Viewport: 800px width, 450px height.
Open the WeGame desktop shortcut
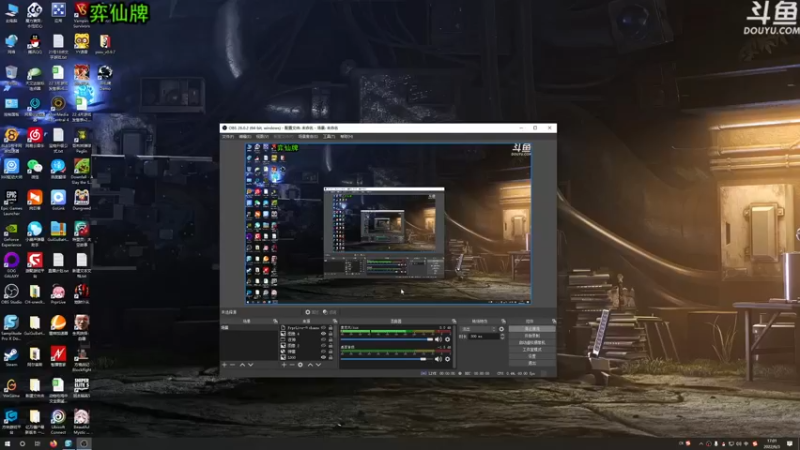tap(11, 388)
